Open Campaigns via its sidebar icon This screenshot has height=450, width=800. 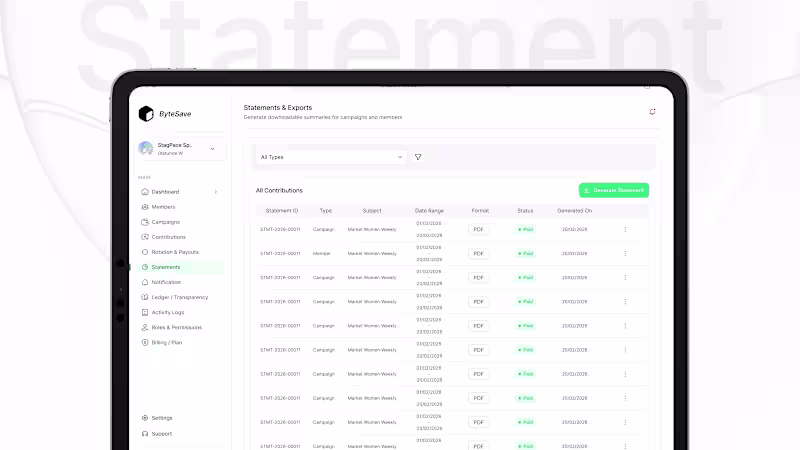point(145,222)
